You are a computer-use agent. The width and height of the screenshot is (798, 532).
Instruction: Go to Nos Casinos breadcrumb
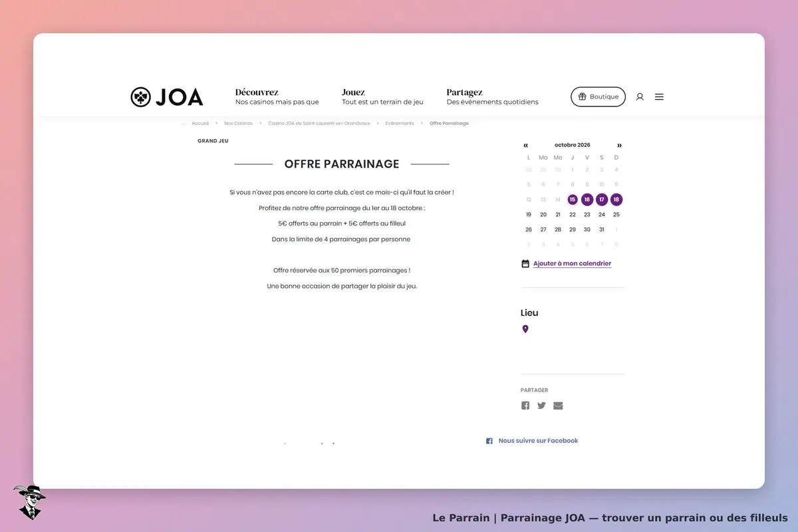[x=238, y=124]
